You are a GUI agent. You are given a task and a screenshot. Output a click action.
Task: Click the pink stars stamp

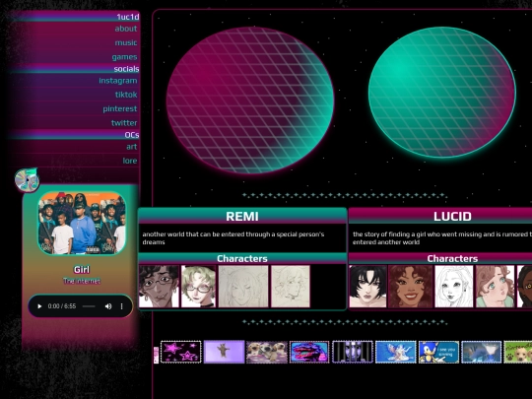coord(181,352)
